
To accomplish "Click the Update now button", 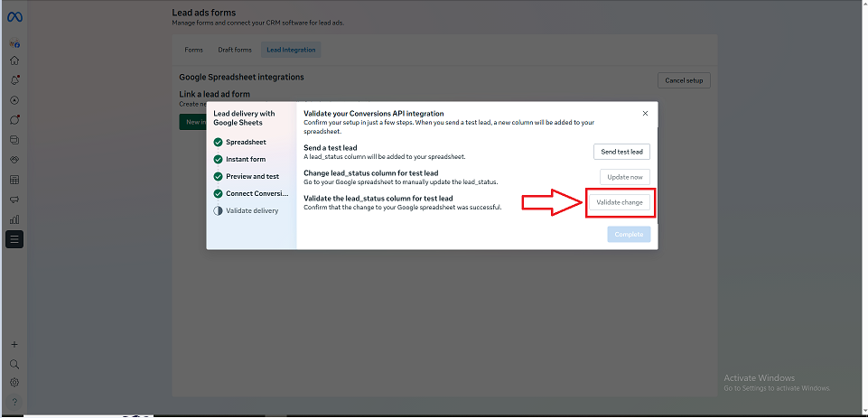I will 624,177.
